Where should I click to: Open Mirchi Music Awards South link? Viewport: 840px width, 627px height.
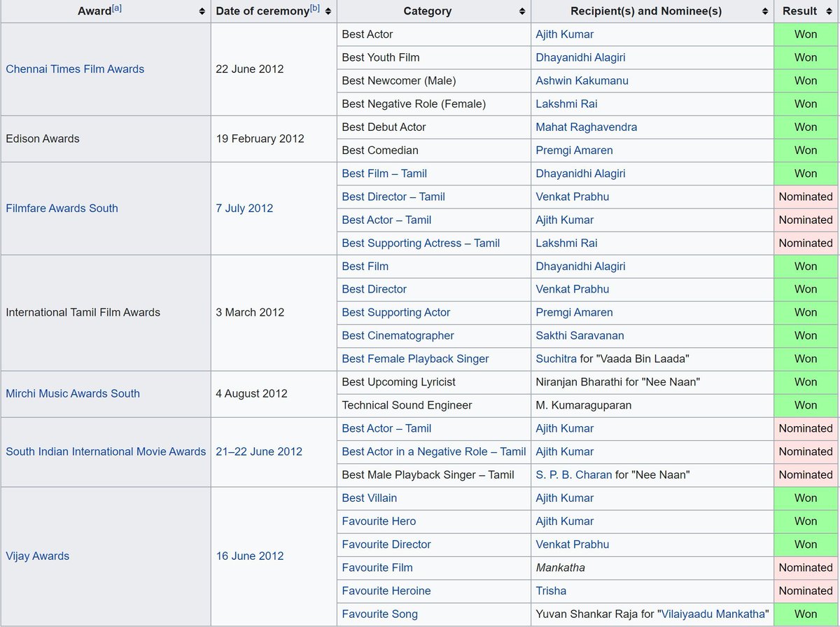click(73, 393)
